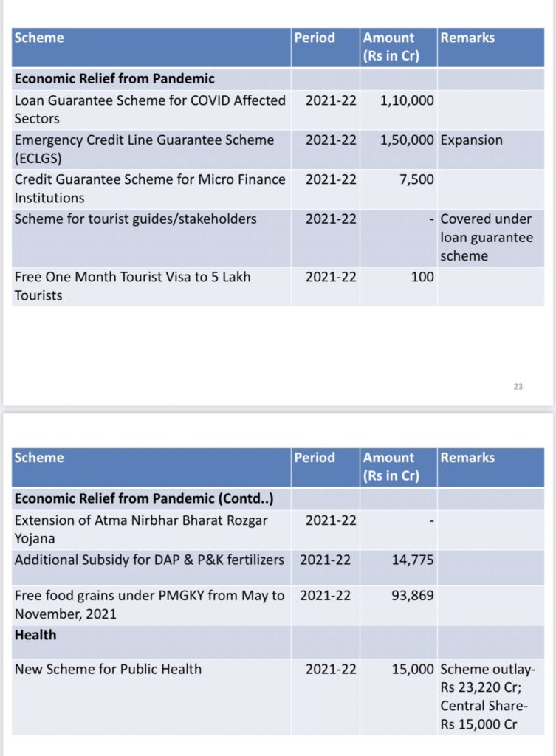Click New Scheme for Public Health text
Image resolution: width=556 pixels, height=756 pixels.
(108, 669)
